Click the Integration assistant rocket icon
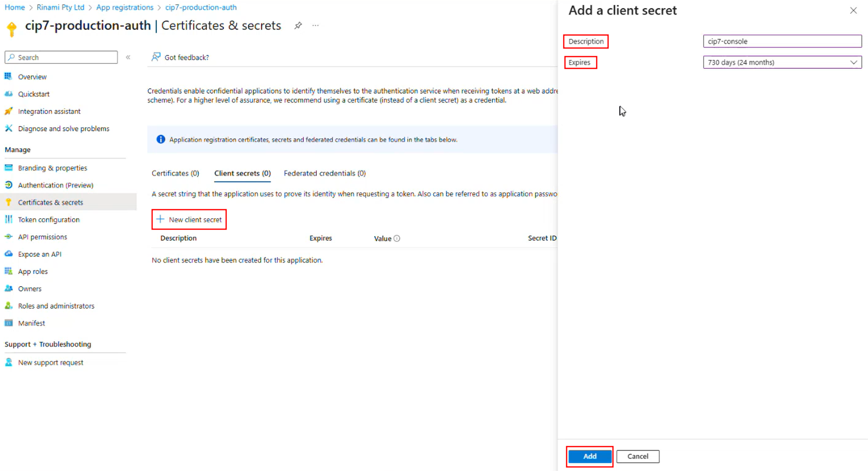 (x=8, y=111)
